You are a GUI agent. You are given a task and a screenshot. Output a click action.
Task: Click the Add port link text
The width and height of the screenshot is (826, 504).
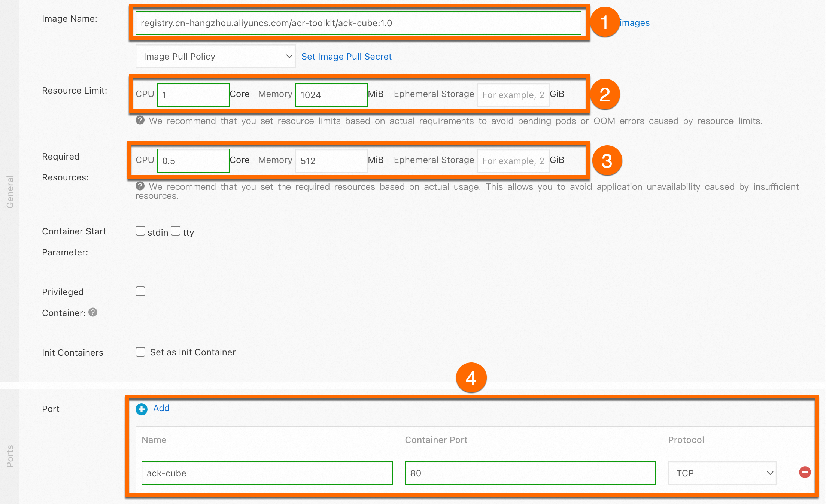click(161, 408)
